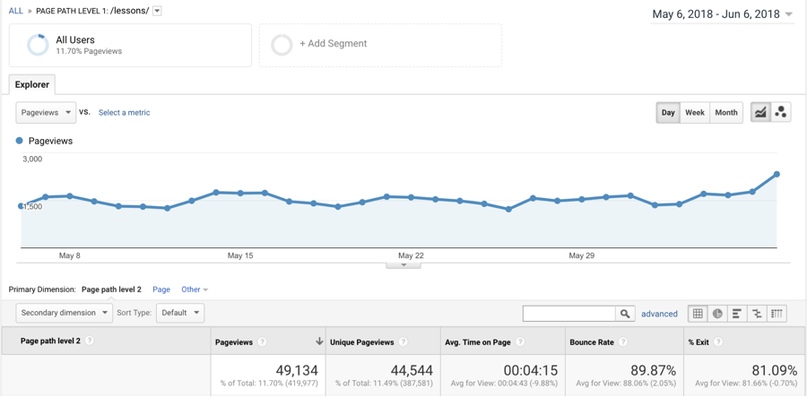The width and height of the screenshot is (807, 397).
Task: Click the ALL breadcrumb link
Action: tap(16, 11)
